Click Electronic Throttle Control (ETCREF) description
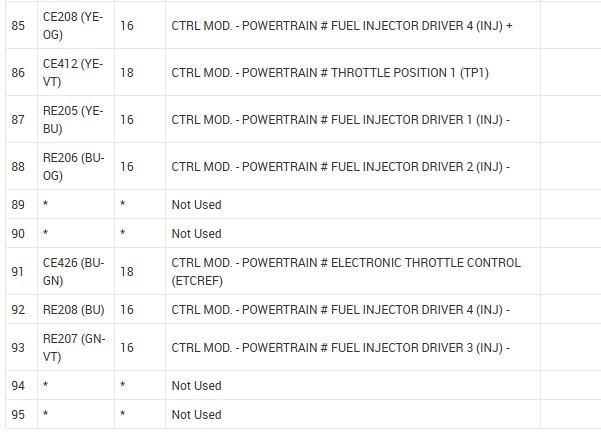The image size is (601, 433). tap(346, 271)
